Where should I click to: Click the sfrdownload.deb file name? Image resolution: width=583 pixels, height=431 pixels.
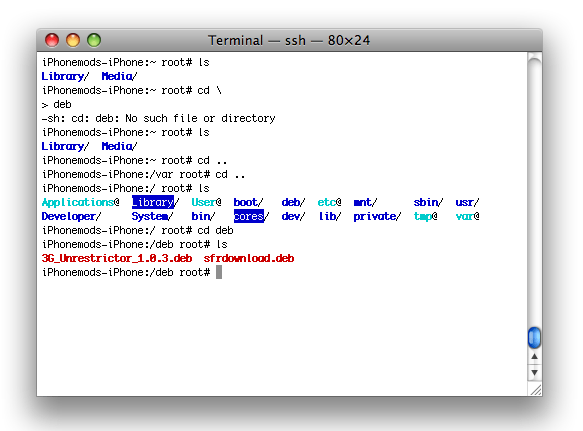[249, 258]
